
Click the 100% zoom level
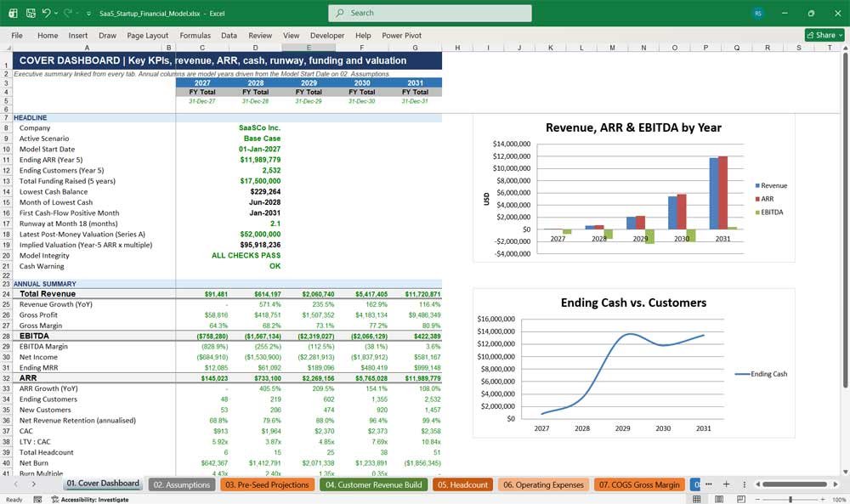838,499
